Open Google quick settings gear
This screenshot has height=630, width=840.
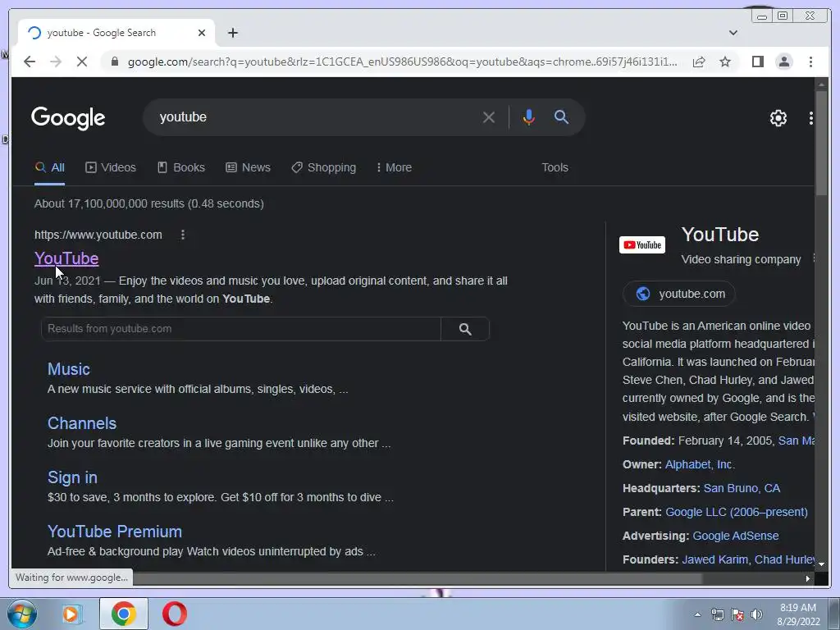point(778,118)
